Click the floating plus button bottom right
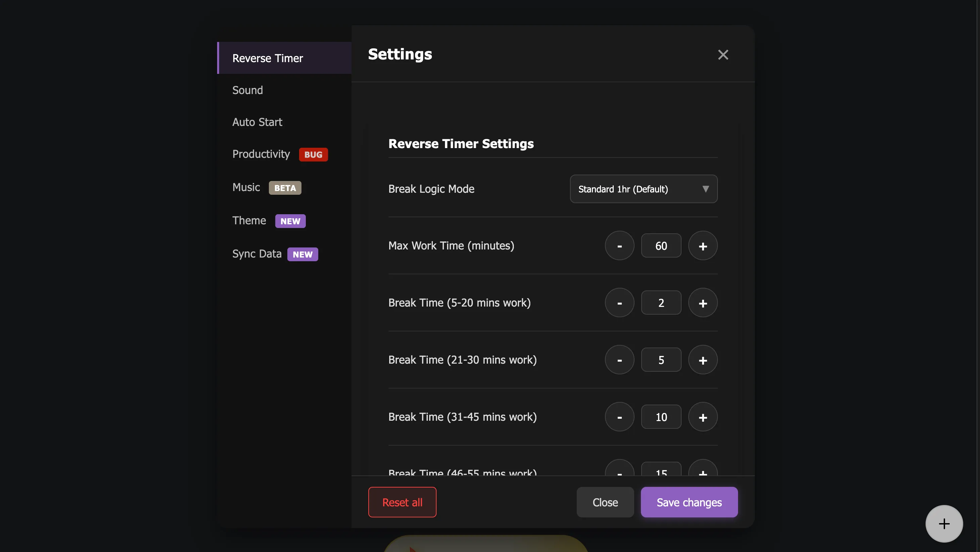This screenshot has width=980, height=552. (944, 523)
